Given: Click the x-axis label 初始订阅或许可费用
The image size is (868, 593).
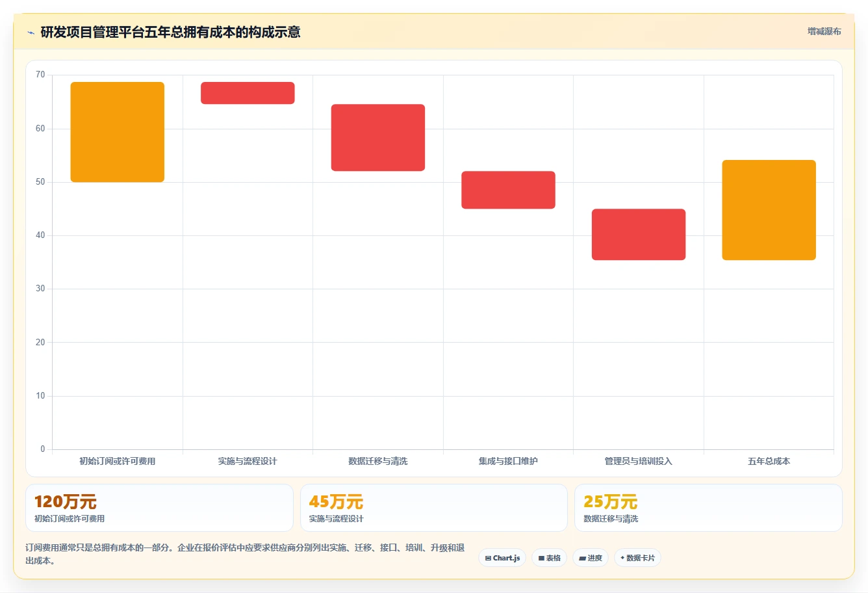Looking at the screenshot, I should click(118, 461).
